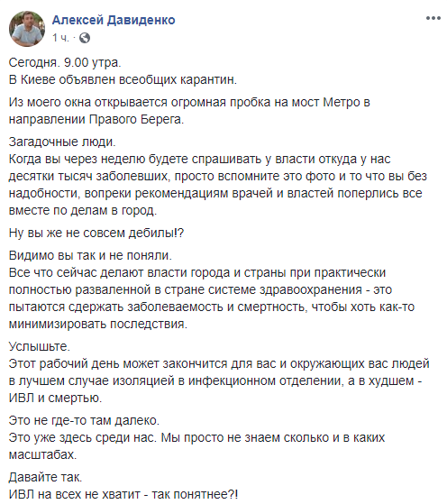Click the line starting 'Когда вы через неделю'

(199, 159)
